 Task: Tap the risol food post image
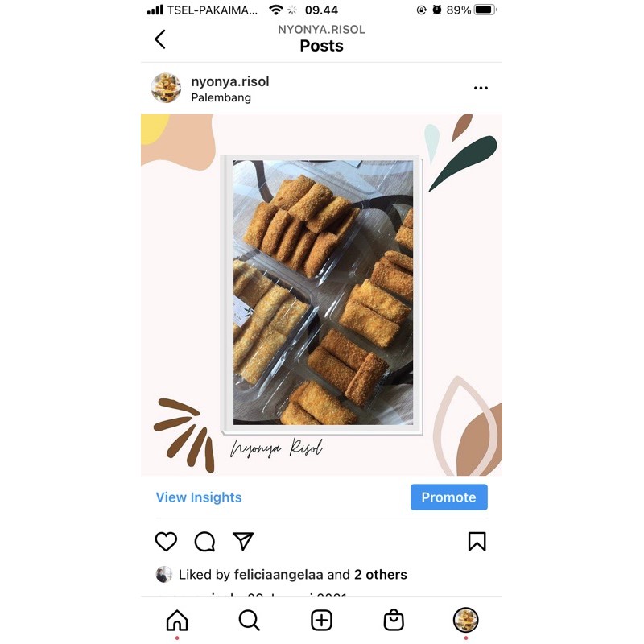(321, 295)
